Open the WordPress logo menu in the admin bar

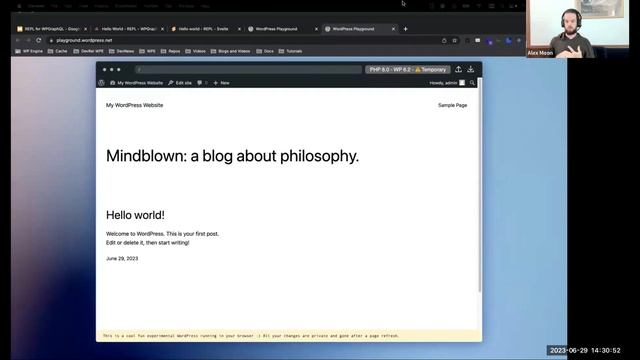102,83
